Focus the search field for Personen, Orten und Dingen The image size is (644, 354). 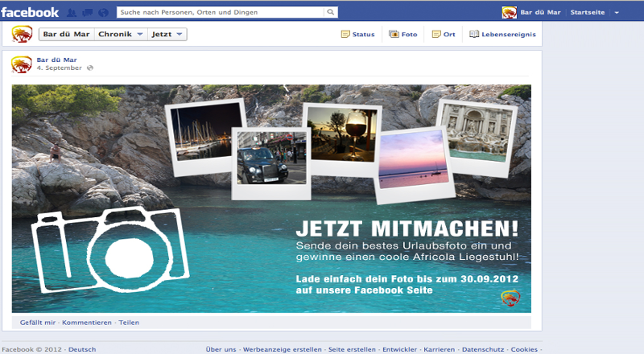(221, 12)
